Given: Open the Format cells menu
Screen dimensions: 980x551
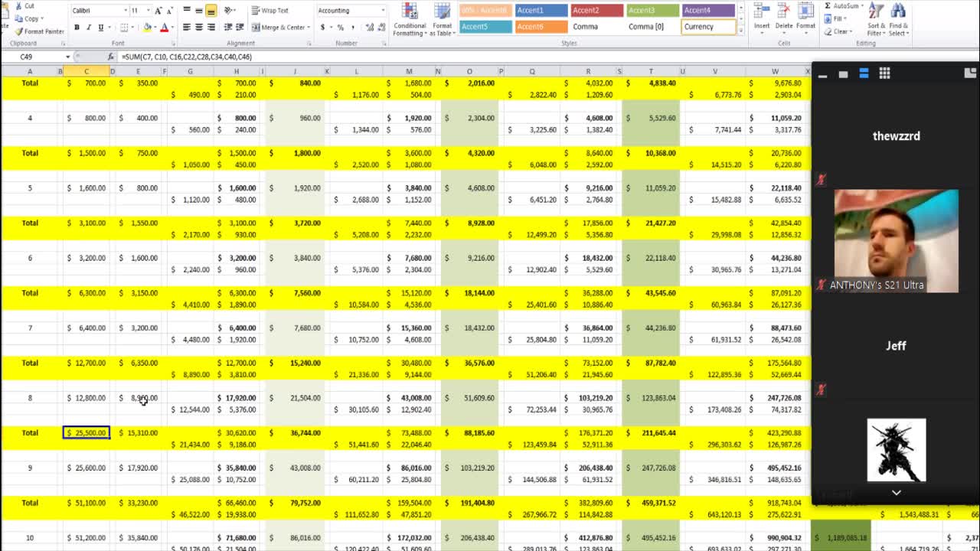Looking at the screenshot, I should click(x=805, y=18).
